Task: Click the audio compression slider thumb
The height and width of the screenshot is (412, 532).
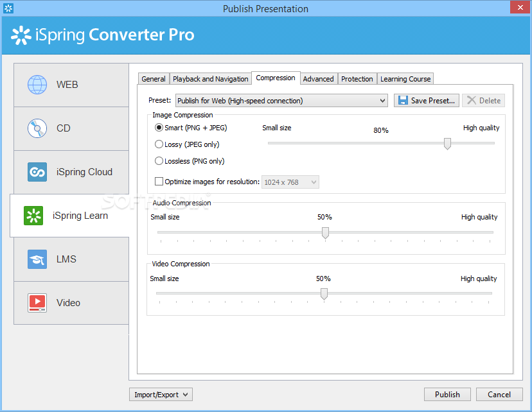Action: 325,233
